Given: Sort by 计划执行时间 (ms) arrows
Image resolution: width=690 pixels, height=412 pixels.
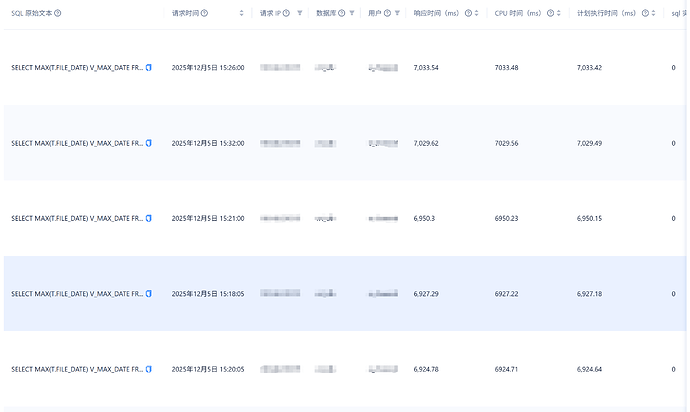Looking at the screenshot, I should coord(657,13).
